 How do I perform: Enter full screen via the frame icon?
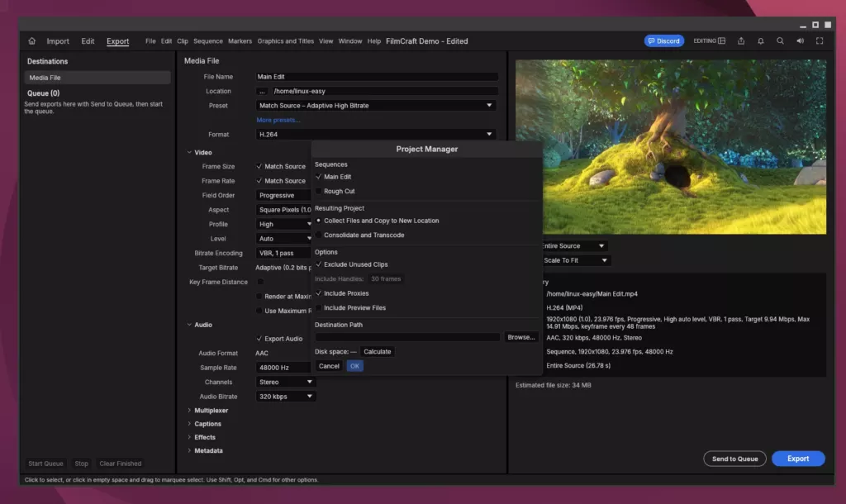click(819, 41)
